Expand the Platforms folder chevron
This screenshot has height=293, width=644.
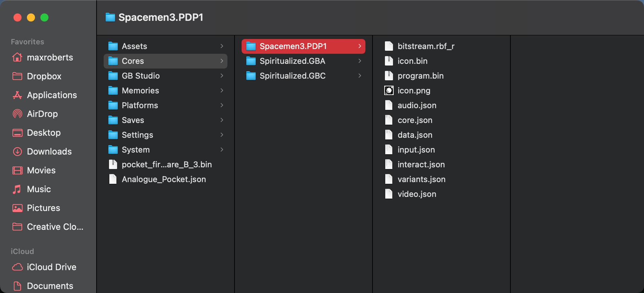pos(222,106)
